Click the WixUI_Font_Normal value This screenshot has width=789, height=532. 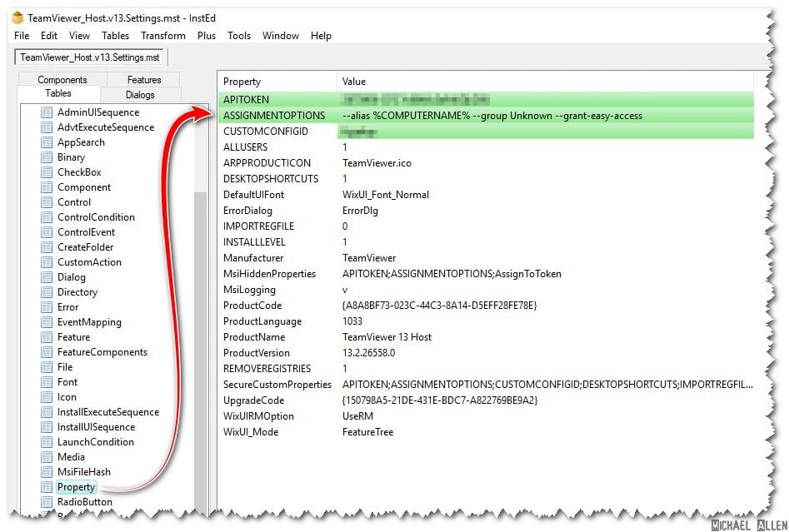(x=386, y=195)
